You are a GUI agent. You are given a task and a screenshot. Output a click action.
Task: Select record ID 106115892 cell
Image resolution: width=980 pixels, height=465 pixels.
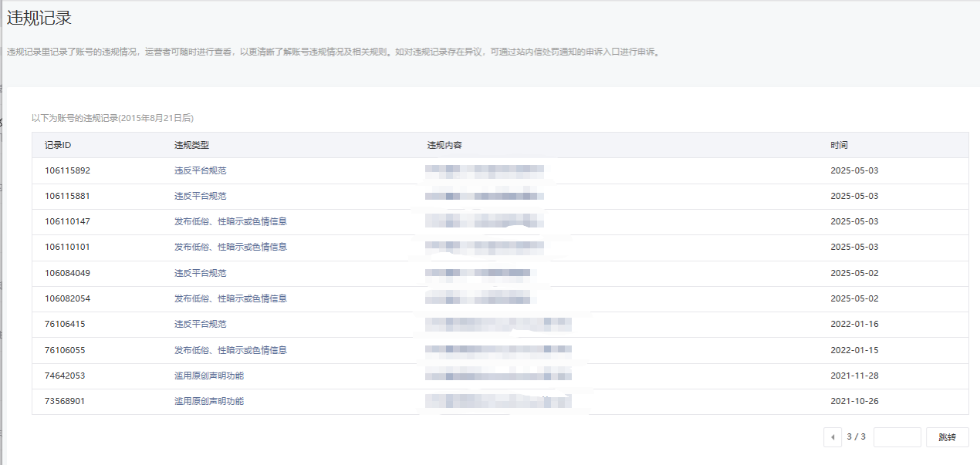[x=67, y=170]
